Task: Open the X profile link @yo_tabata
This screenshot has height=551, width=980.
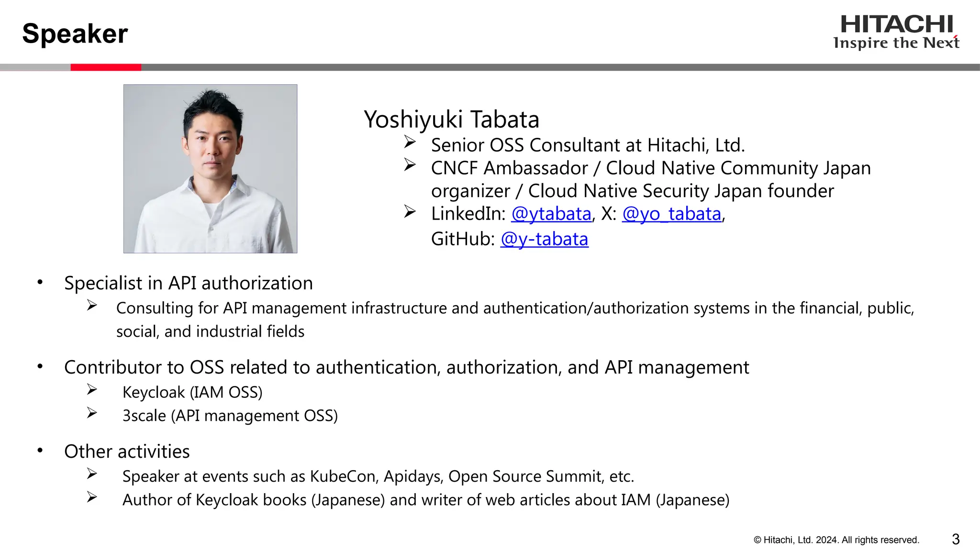Action: point(671,214)
